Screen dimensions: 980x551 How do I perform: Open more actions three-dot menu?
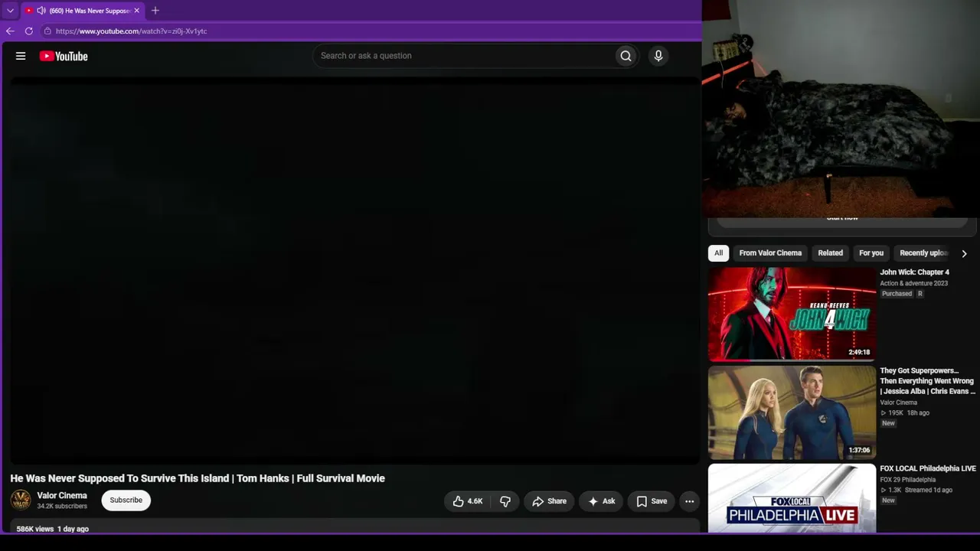pyautogui.click(x=689, y=501)
